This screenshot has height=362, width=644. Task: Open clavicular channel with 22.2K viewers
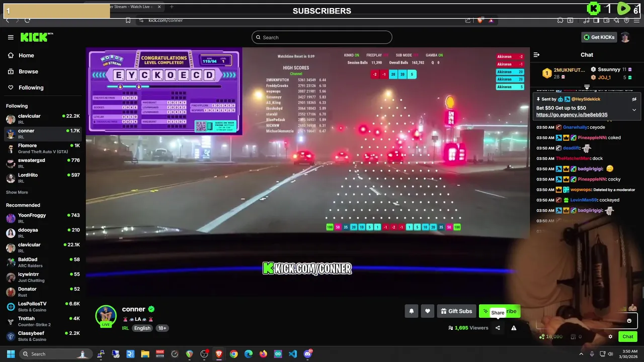pos(43,119)
